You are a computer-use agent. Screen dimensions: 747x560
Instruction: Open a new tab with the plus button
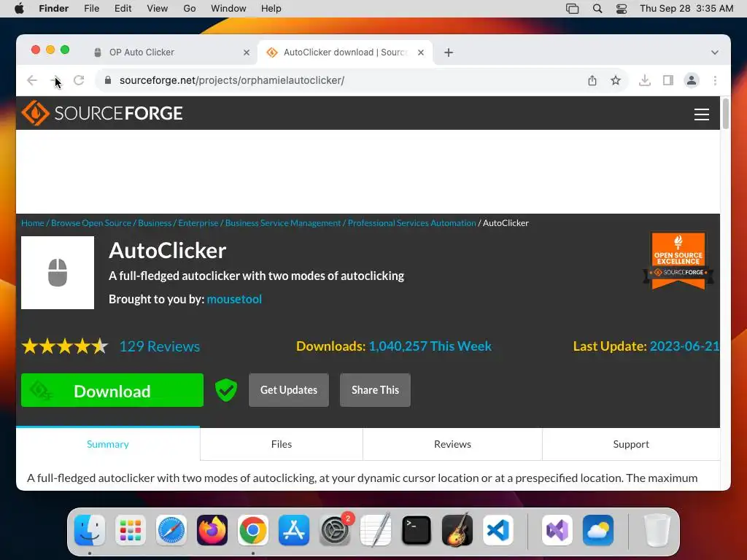[449, 52]
